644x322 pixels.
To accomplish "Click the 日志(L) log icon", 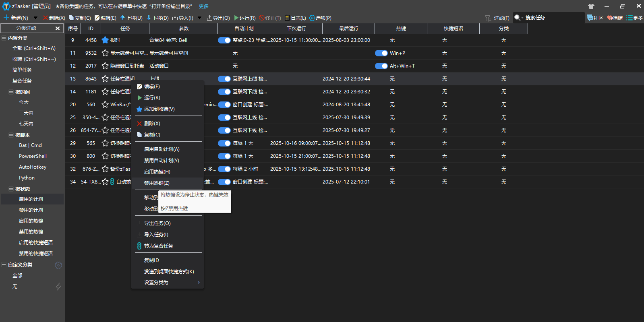I will (287, 18).
